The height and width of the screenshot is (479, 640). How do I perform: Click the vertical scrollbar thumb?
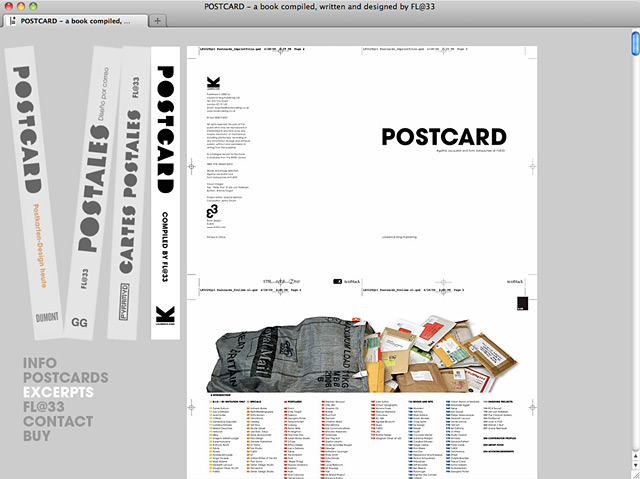[x=636, y=43]
